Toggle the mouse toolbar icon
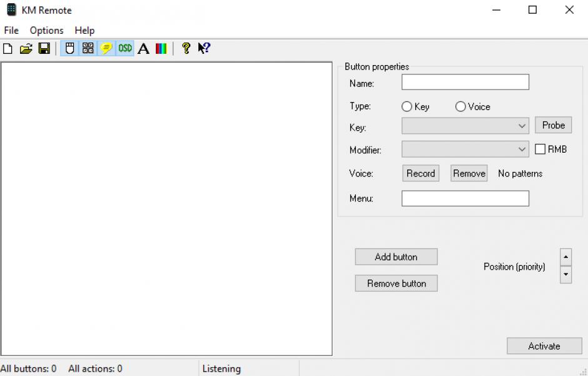The width and height of the screenshot is (588, 376). 70,48
